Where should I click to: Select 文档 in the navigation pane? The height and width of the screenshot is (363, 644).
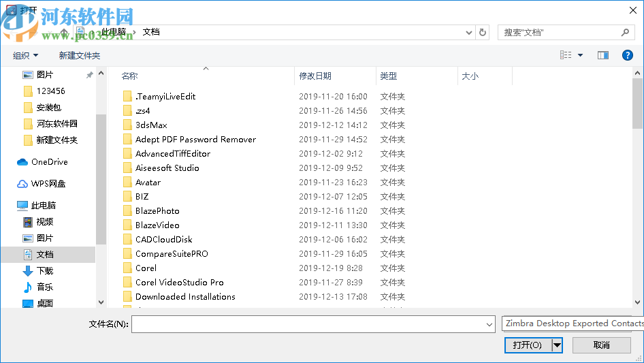(x=38, y=255)
